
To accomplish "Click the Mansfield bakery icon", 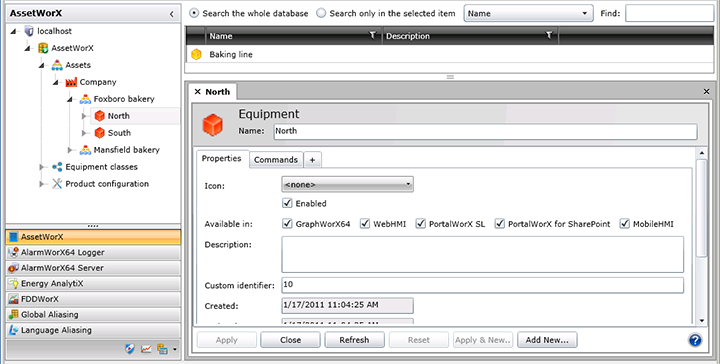I will [x=85, y=150].
